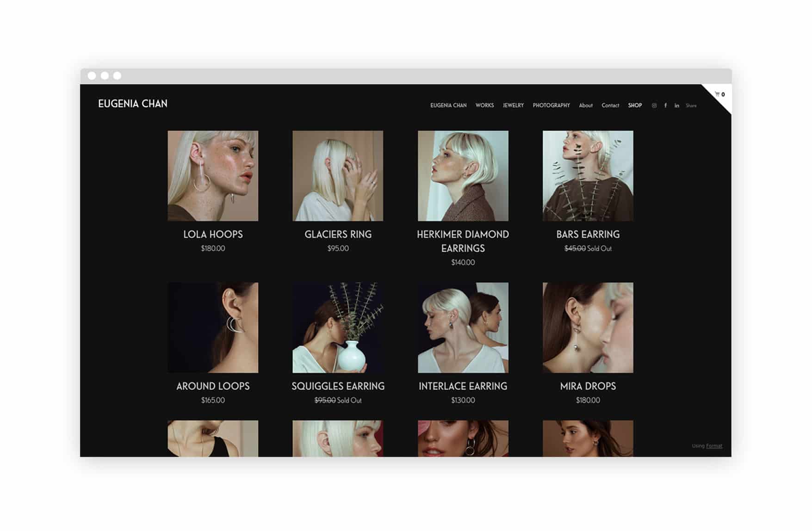The width and height of the screenshot is (812, 531).
Task: Click the $180.00 price under Mira Drops
Action: coord(588,400)
